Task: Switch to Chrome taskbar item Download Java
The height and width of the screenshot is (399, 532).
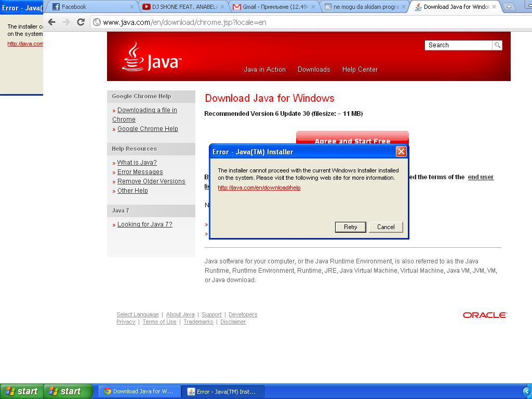Action: coord(139,391)
